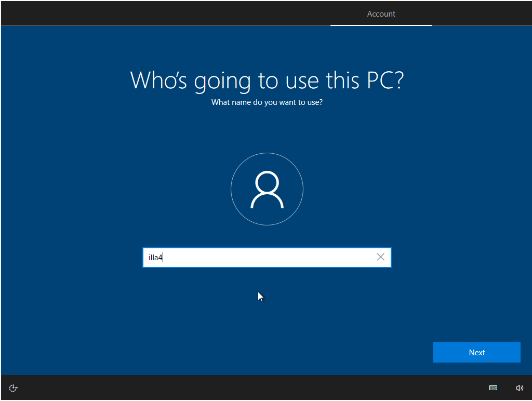Click the underline beneath the Account tab
The image size is (532, 401).
tap(381, 25)
